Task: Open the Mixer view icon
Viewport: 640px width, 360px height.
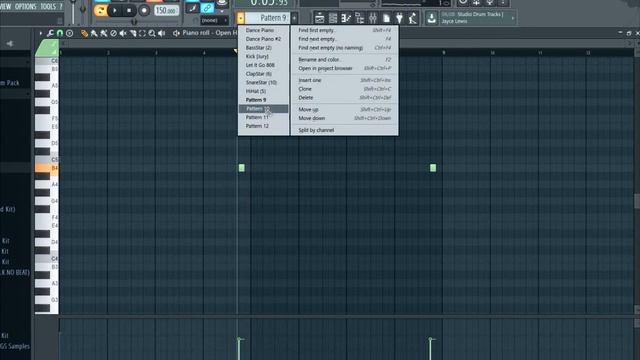Action: pos(373,18)
